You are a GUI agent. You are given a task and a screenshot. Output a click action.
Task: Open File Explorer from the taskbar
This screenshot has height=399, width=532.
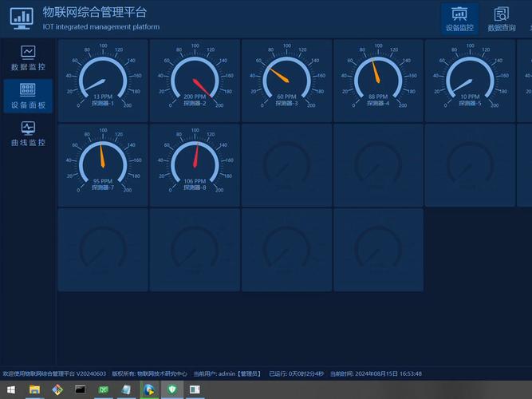tap(34, 389)
